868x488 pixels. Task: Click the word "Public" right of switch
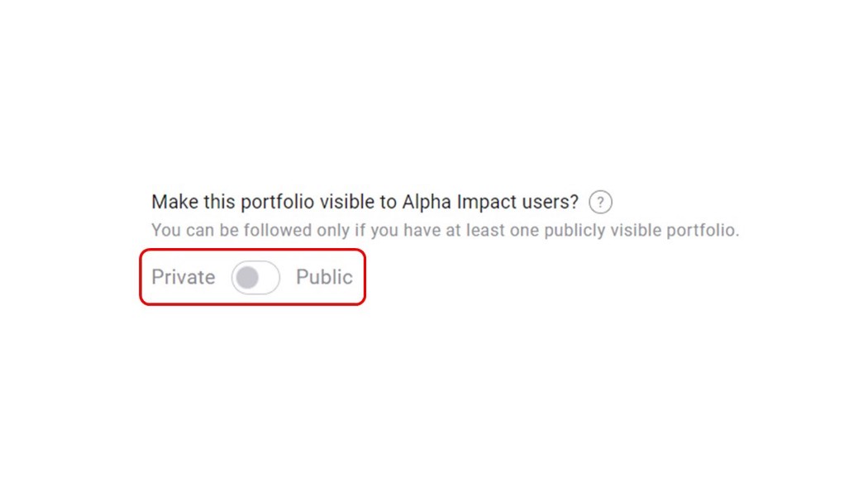(x=324, y=277)
